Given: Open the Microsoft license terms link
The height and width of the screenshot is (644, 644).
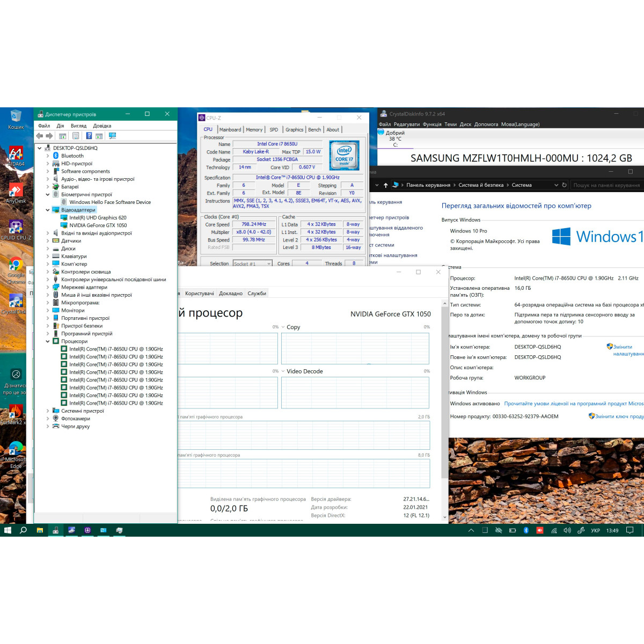Looking at the screenshot, I should (574, 404).
